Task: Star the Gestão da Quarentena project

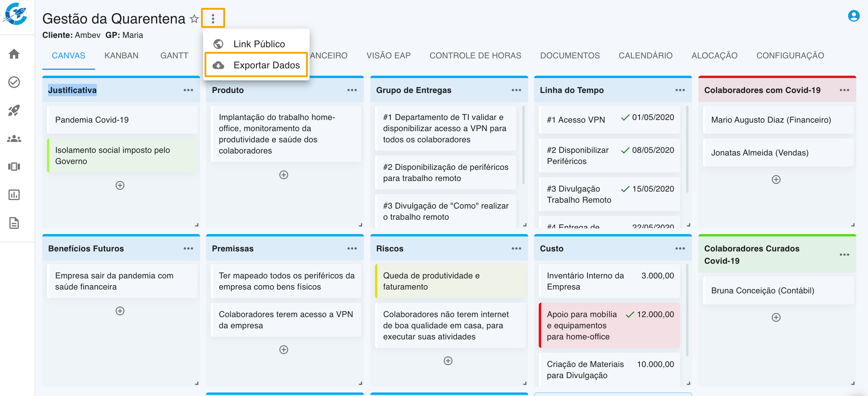Action: (194, 19)
